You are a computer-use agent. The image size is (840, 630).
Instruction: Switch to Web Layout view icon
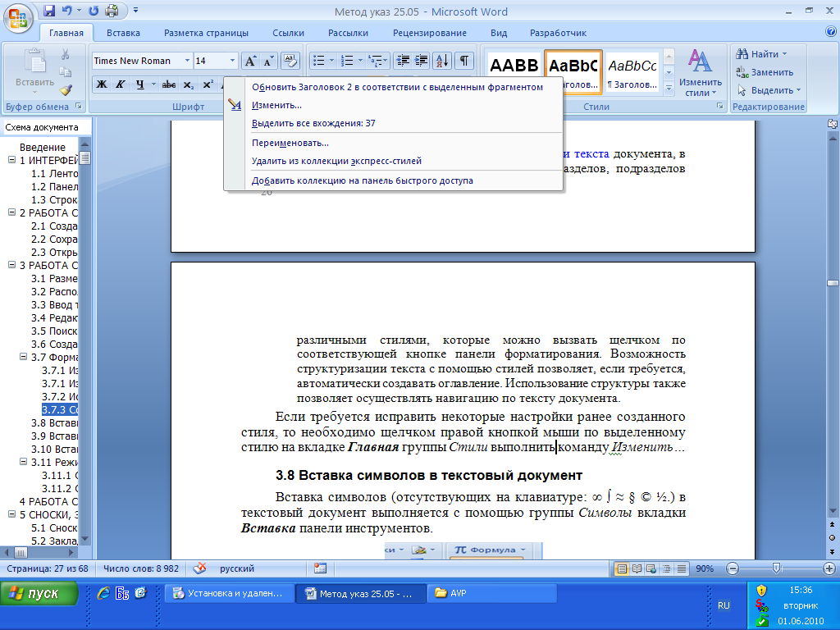tap(651, 569)
